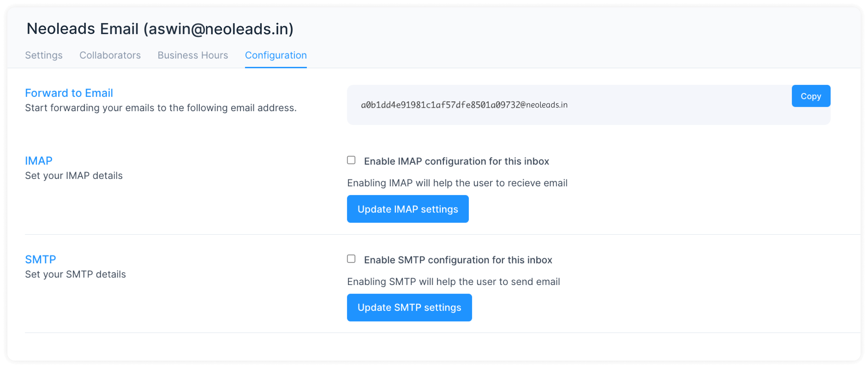The width and height of the screenshot is (868, 368).
Task: Click the forwarding email address text
Action: pos(464,105)
